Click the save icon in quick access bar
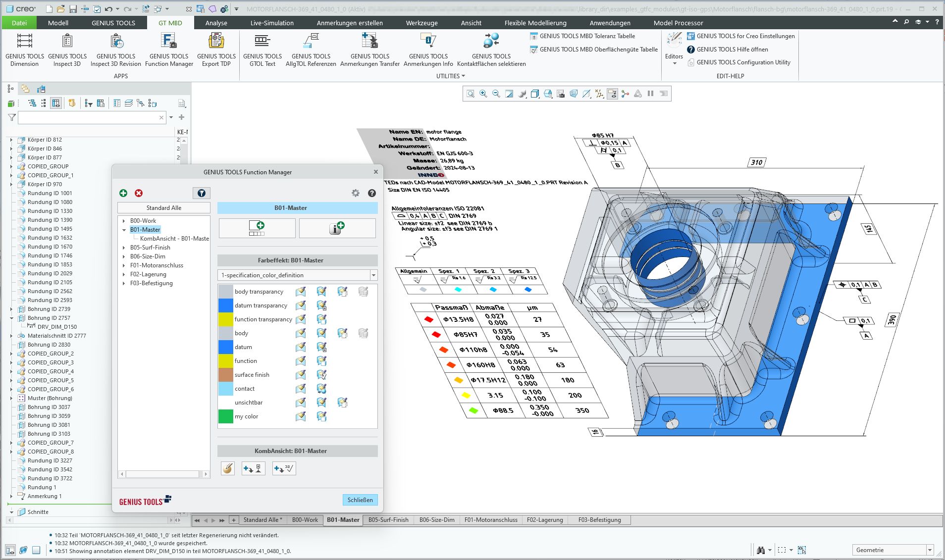Screen dimensions: 945x560 [x=73, y=9]
